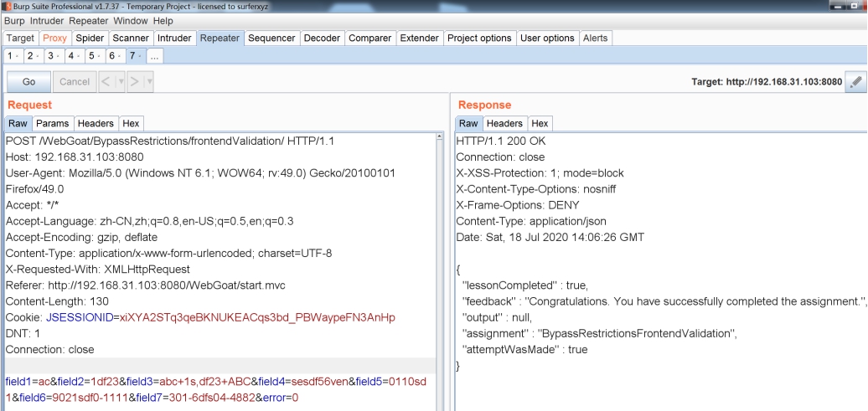Switch to the Extender tab
868x411 pixels.
pos(420,39)
